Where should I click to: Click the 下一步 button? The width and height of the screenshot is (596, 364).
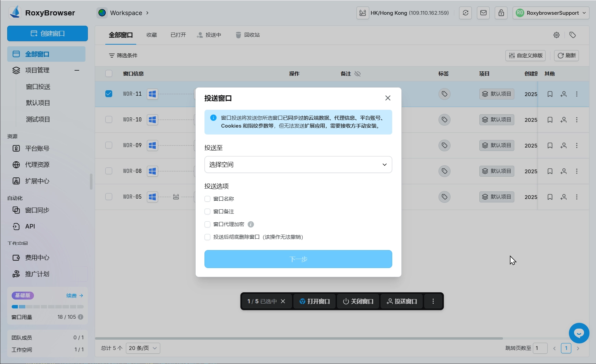(x=298, y=259)
